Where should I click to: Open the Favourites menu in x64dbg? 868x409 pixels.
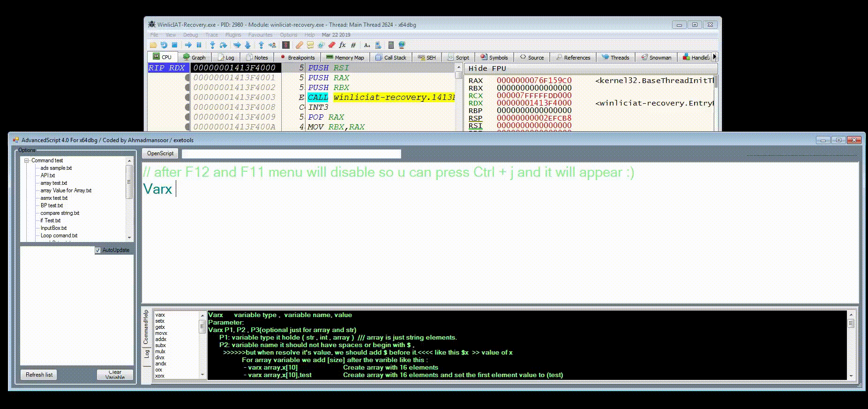click(x=260, y=35)
